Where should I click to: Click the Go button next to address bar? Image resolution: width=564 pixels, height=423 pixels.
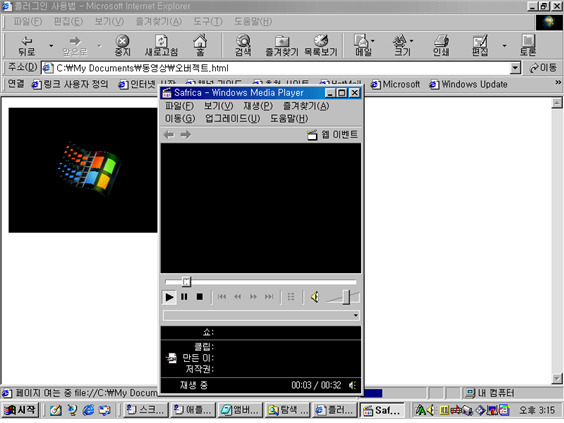[x=543, y=68]
